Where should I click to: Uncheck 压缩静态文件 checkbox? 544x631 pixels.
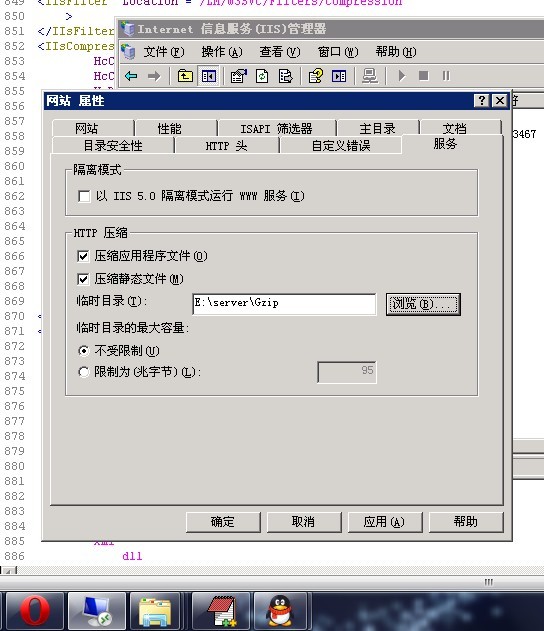click(83, 279)
